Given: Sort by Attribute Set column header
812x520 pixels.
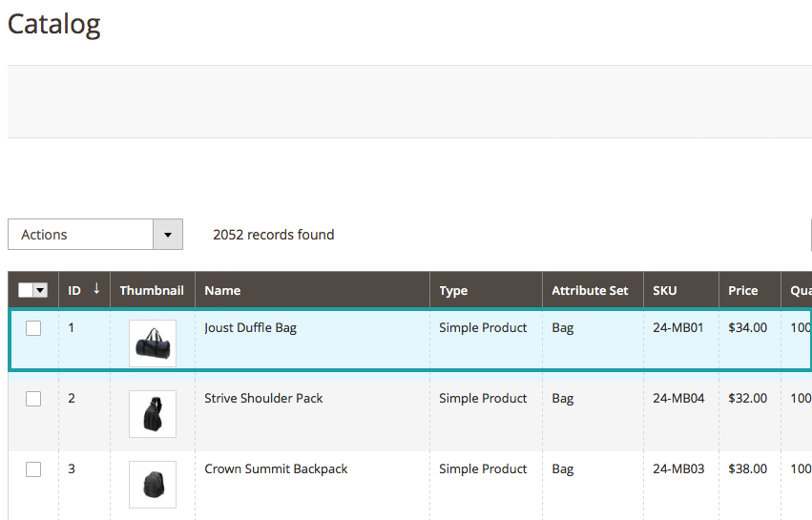Looking at the screenshot, I should [590, 291].
